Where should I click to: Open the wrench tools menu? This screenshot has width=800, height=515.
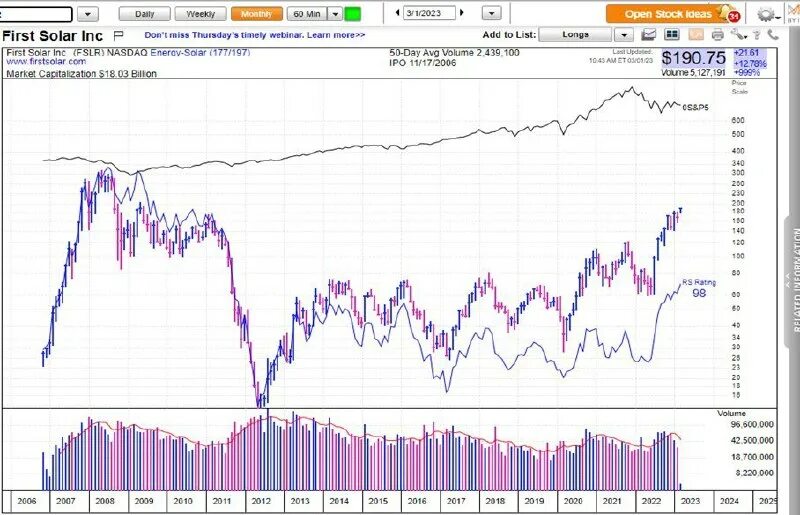(x=738, y=35)
